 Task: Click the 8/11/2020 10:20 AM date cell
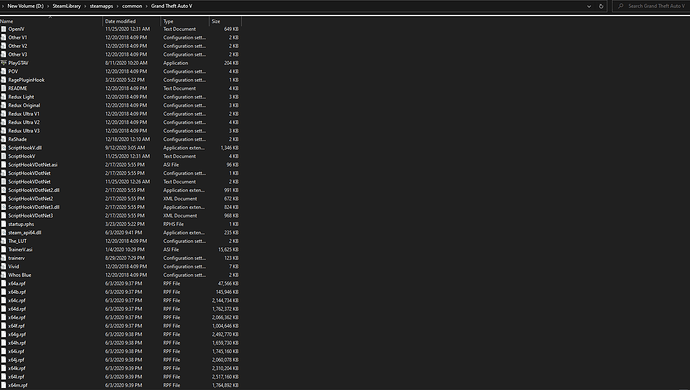pyautogui.click(x=126, y=63)
